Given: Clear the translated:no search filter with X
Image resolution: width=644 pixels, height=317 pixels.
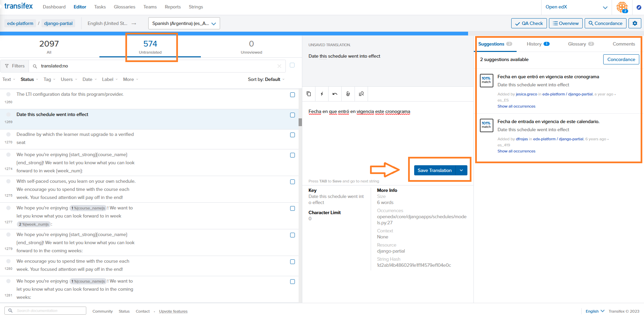Looking at the screenshot, I should tap(279, 66).
